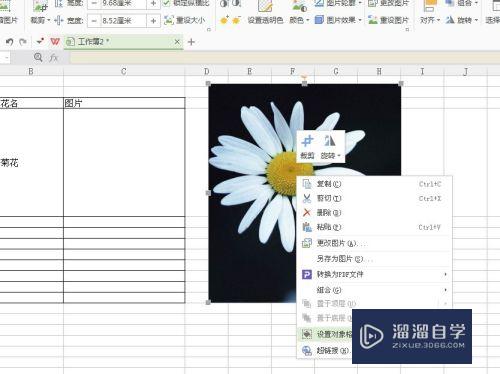Click the picture's bottom-left resize handle
500x374 pixels.
click(x=208, y=302)
